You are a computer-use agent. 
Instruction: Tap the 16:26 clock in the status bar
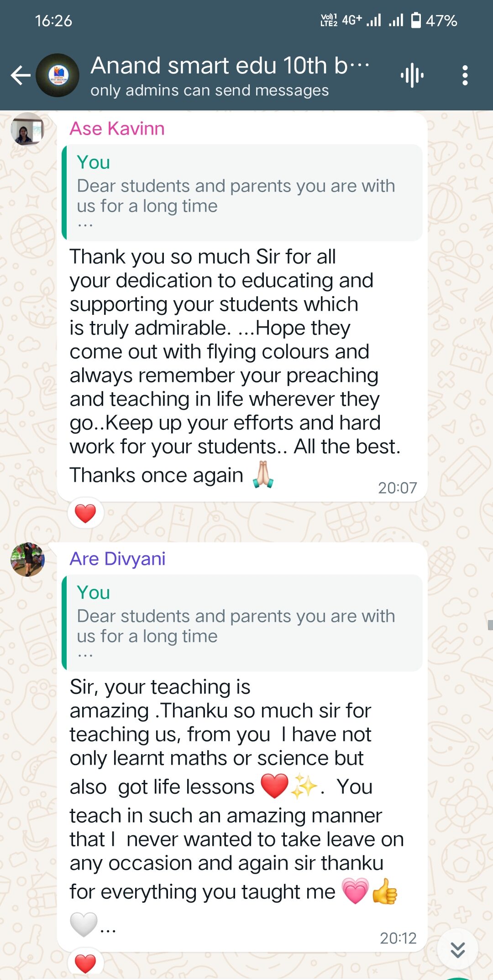click(53, 21)
